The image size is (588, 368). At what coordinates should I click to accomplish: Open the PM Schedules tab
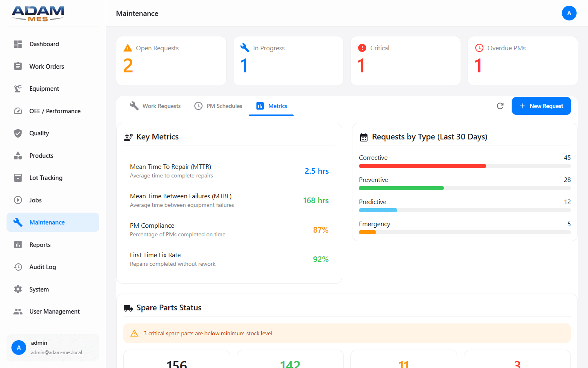(x=218, y=105)
